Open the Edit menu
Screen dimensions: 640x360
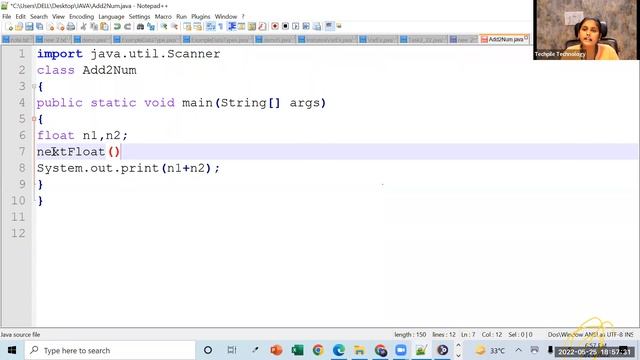tap(20, 16)
